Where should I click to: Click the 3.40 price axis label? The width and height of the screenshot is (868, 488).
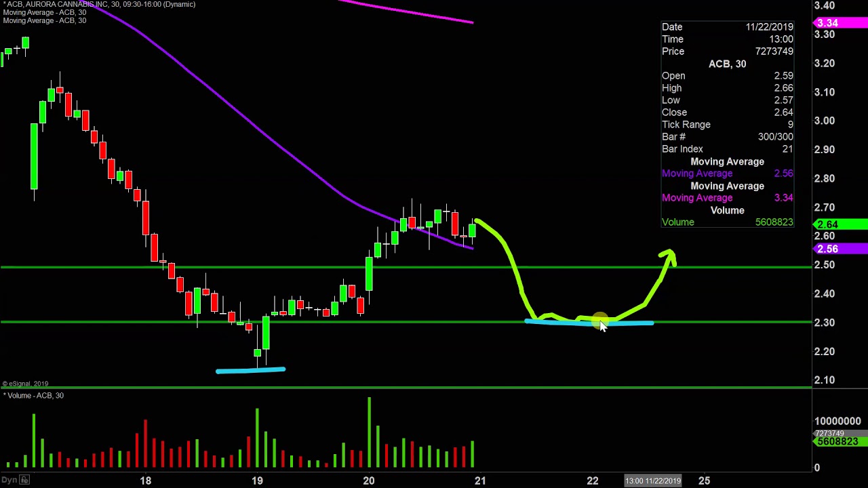pos(825,5)
